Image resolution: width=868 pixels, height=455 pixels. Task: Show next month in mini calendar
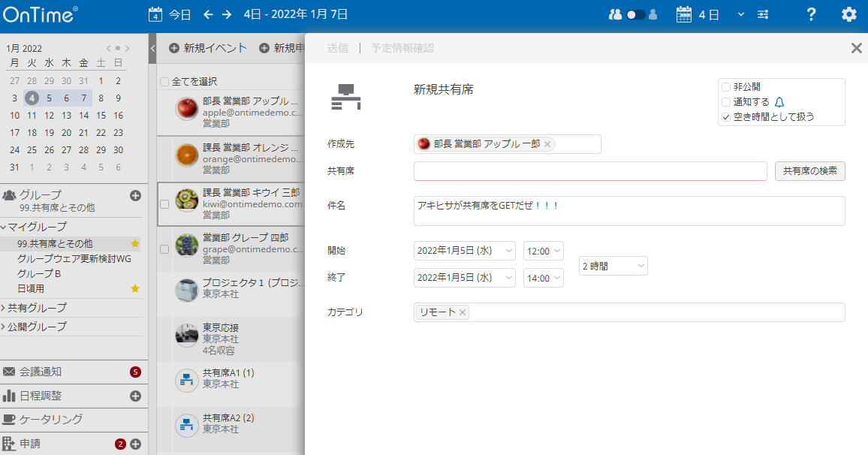pyautogui.click(x=128, y=48)
